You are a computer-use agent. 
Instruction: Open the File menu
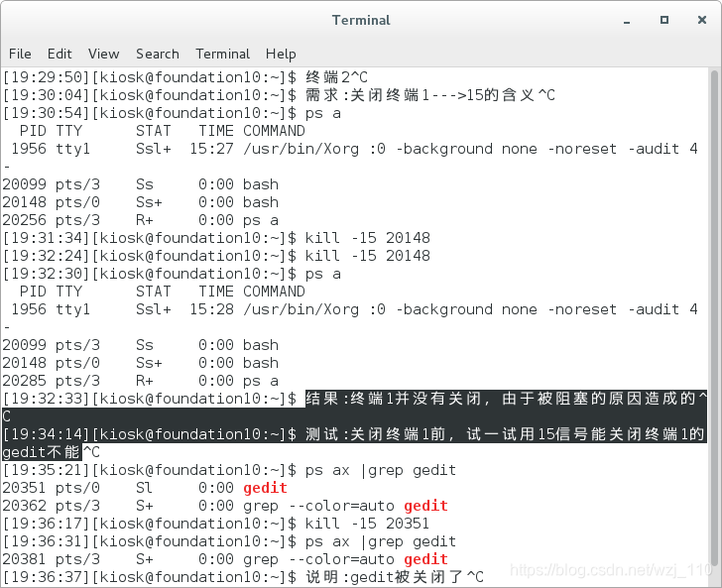20,54
